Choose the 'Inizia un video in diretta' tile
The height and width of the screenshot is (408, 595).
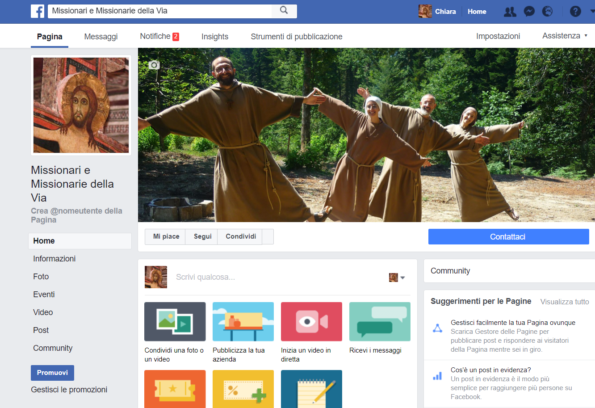click(311, 332)
